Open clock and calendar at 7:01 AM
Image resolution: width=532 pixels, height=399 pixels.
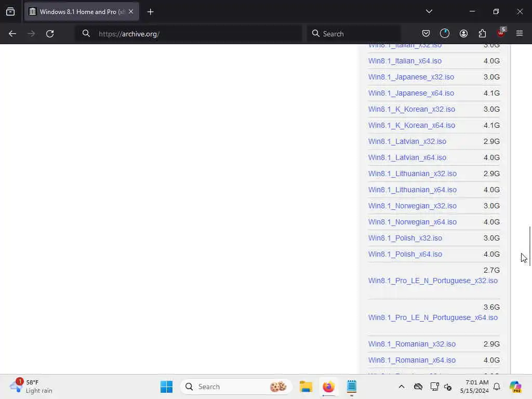tap(474, 387)
